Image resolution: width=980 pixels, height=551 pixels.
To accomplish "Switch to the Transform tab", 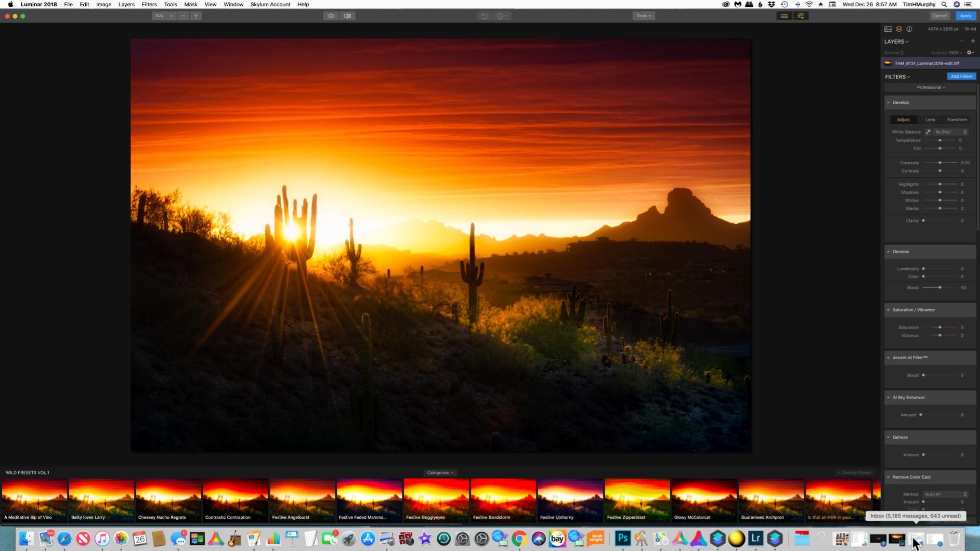I will pos(957,120).
